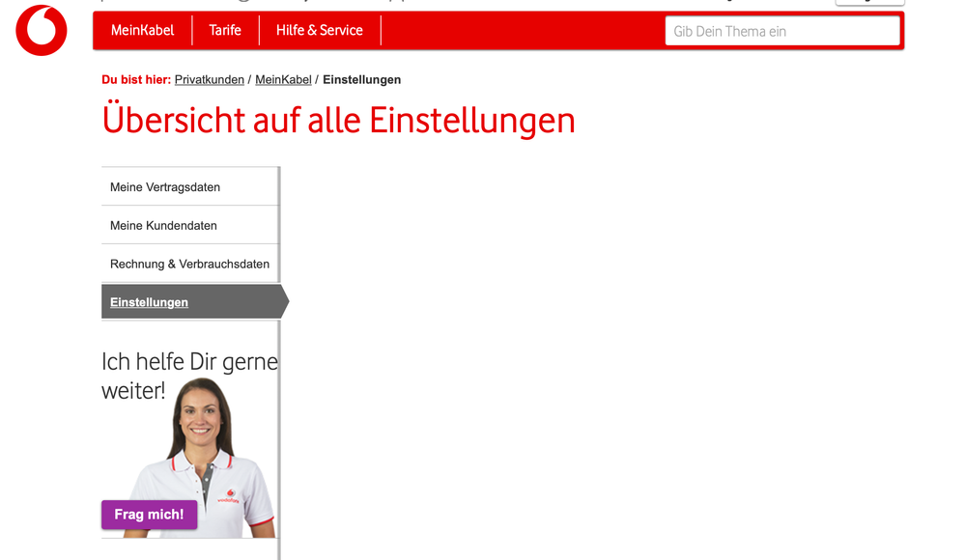Screen dimensions: 965x560
Task: Open the Rechnung & Verbrauchsdaten section
Action: [189, 263]
